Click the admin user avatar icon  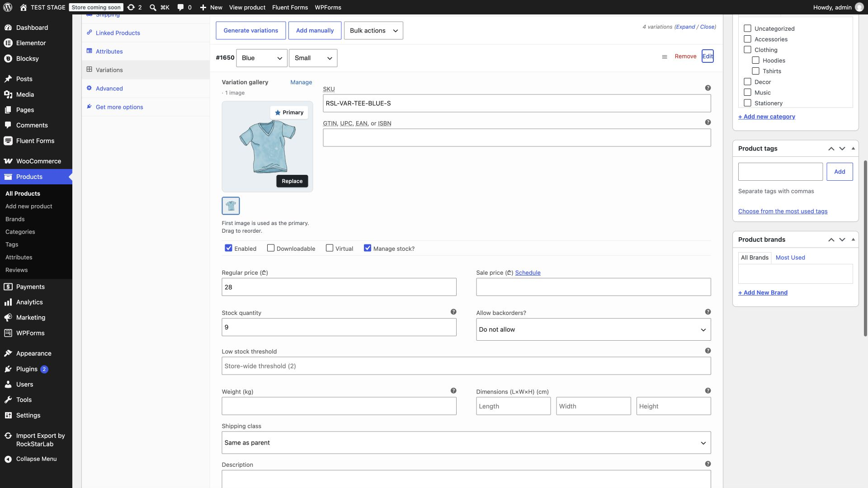(859, 7)
